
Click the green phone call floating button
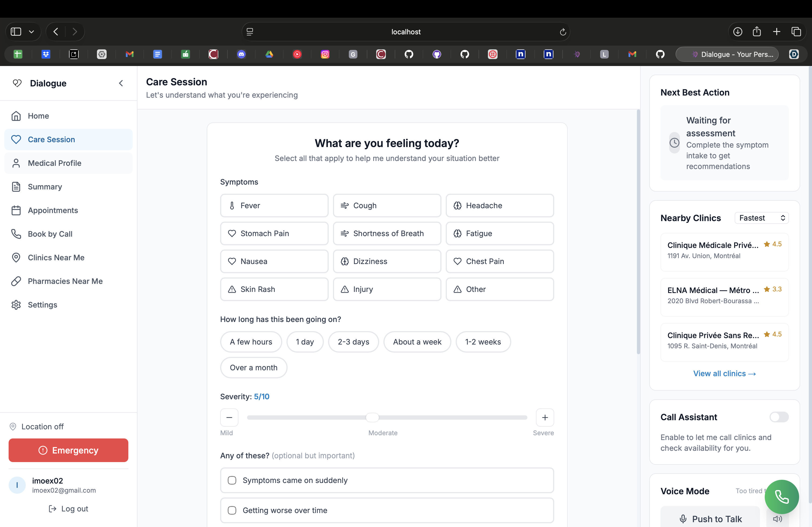point(781,497)
